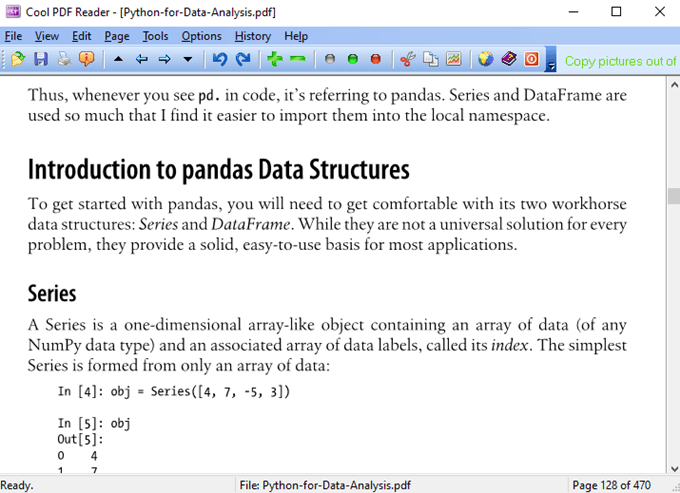Viewport: 680px width, 493px height.
Task: Open the File menu
Action: click(13, 36)
